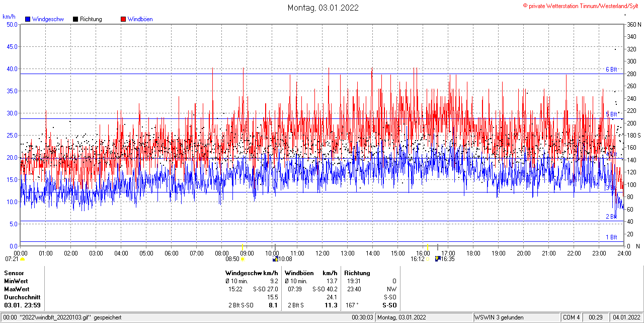Viewport: 644px width, 323px height.
Task: Click the 00:30:03 status bar field
Action: [x=363, y=317]
